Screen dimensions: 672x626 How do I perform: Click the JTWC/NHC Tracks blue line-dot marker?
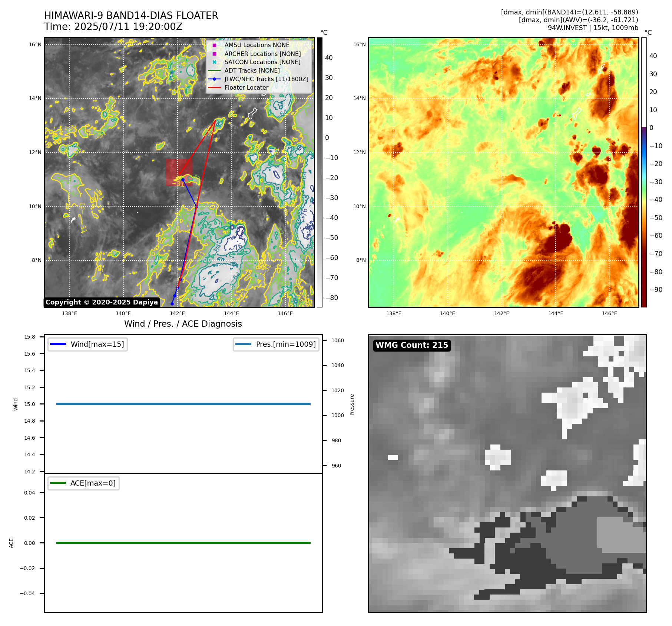pyautogui.click(x=214, y=79)
